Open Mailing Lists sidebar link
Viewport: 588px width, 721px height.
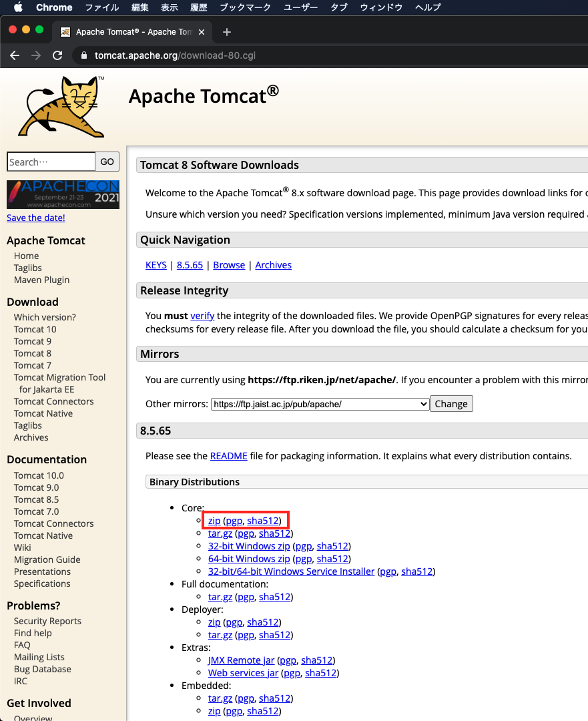(39, 657)
